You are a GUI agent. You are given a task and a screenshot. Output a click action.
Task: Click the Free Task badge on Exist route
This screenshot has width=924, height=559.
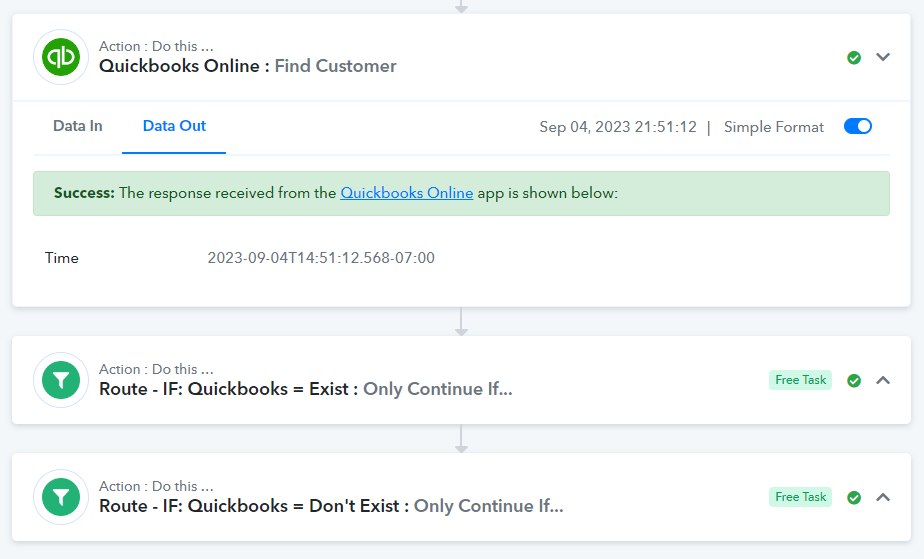coord(800,380)
